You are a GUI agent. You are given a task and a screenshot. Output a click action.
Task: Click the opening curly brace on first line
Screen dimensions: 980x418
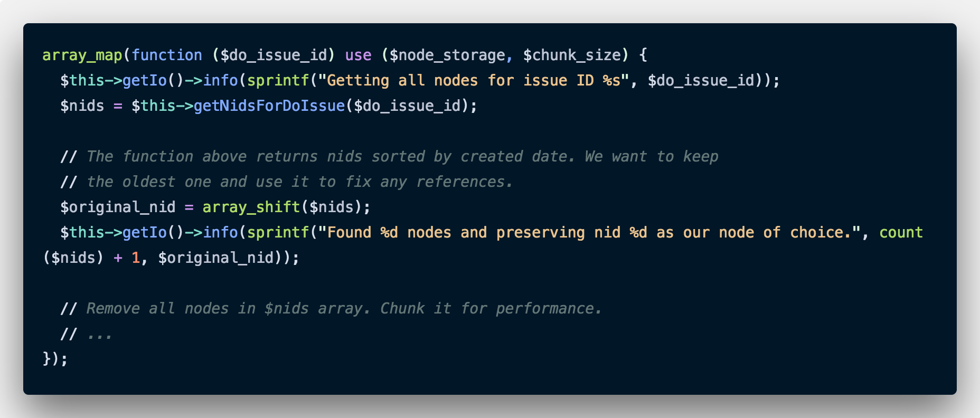643,55
